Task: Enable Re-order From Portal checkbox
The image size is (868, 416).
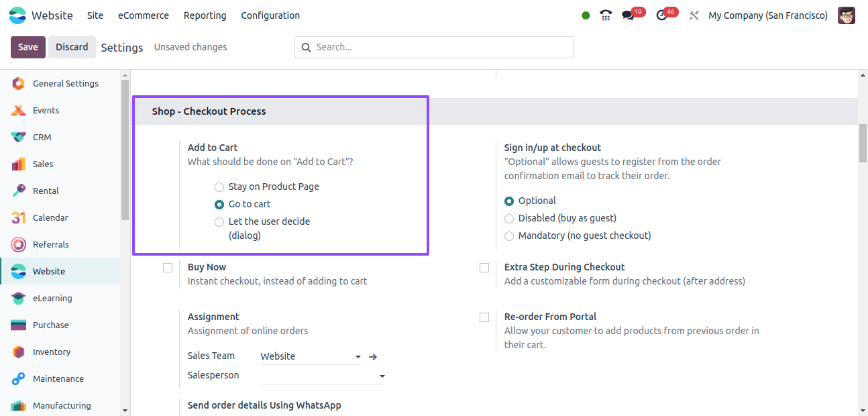Action: [484, 317]
